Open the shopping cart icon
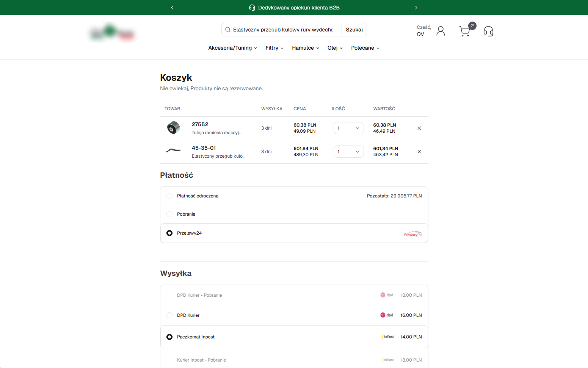588x368 pixels. (x=465, y=31)
